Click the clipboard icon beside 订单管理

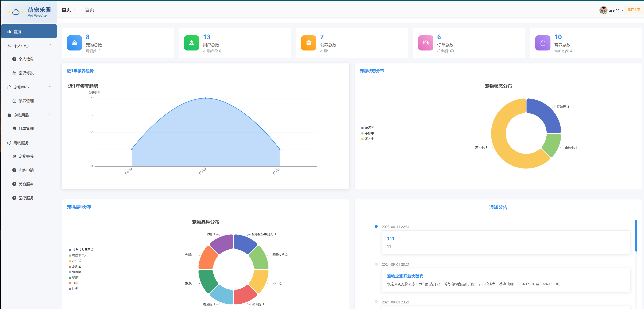click(14, 128)
